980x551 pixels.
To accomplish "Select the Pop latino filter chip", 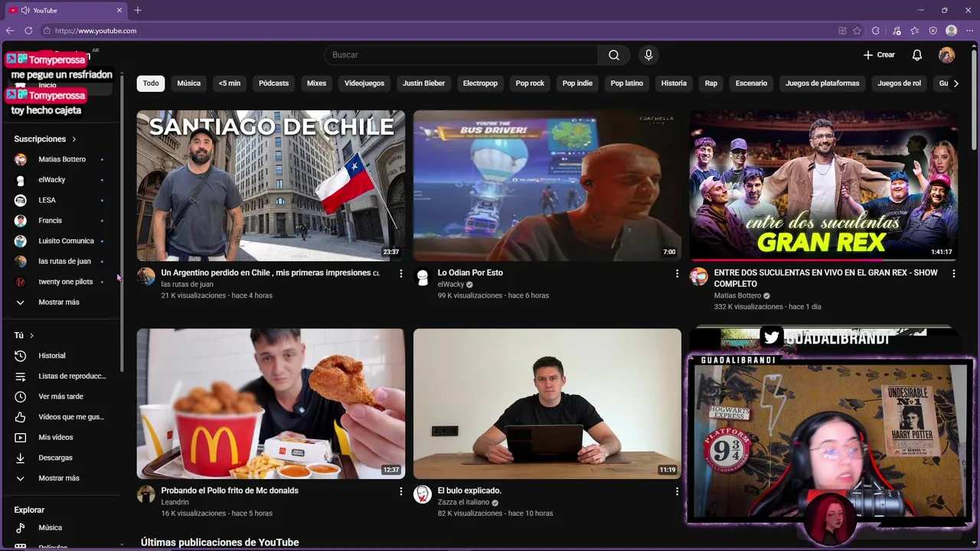I will (627, 83).
